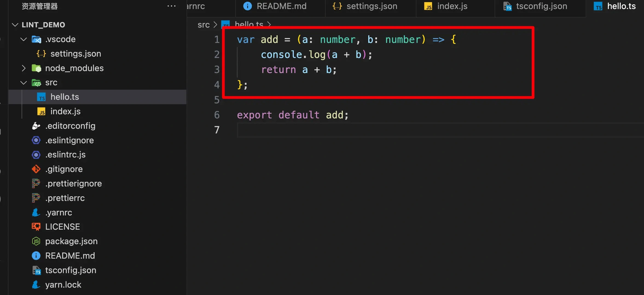
Task: Open explorer more actions ellipsis menu
Action: 172,6
